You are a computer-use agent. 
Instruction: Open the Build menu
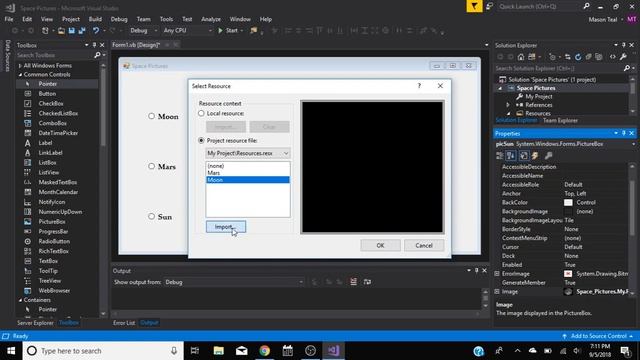[x=95, y=19]
